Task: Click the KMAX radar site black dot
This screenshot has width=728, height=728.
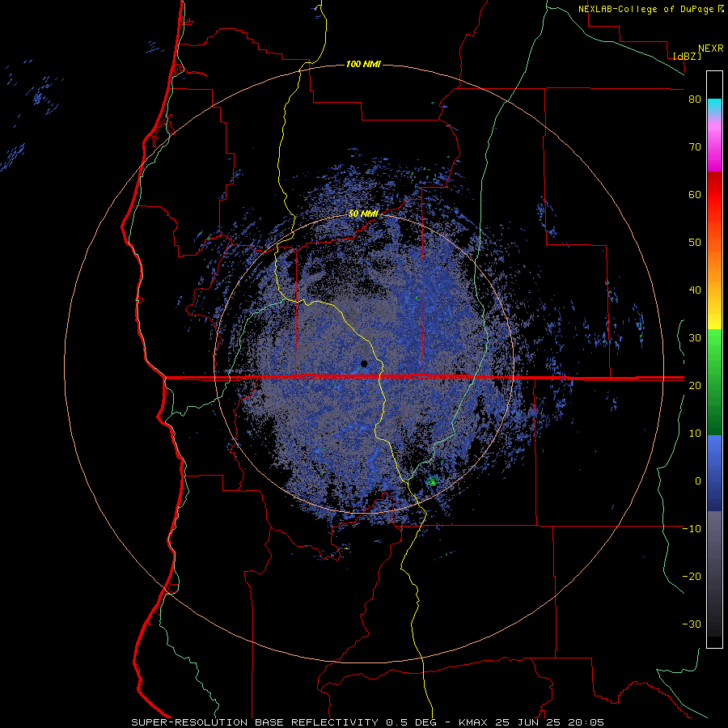Action: point(364,363)
